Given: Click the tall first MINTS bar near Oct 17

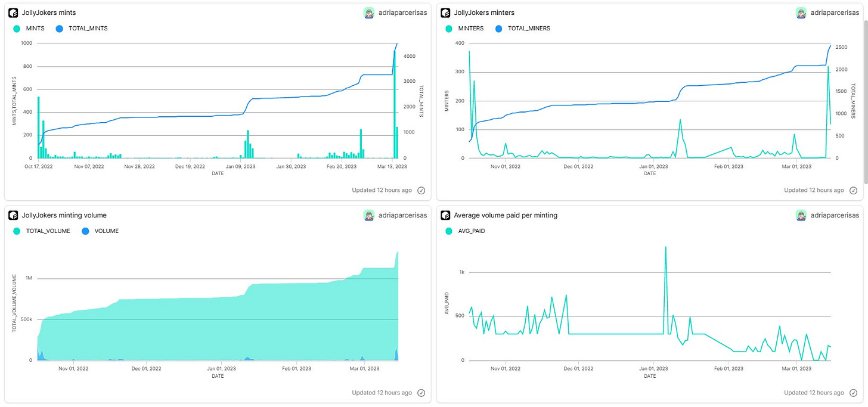Looking at the screenshot, I should pyautogui.click(x=38, y=127).
